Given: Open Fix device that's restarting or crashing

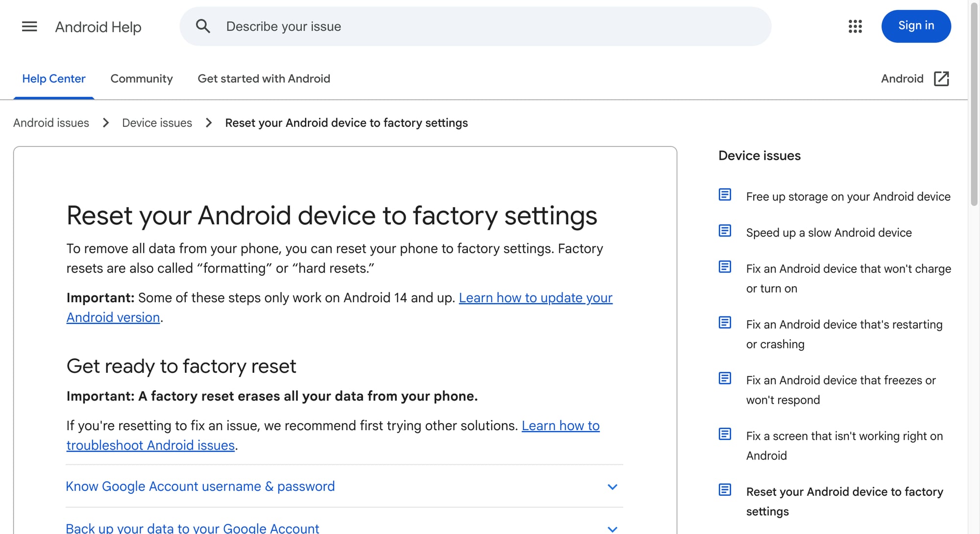Looking at the screenshot, I should click(x=844, y=334).
